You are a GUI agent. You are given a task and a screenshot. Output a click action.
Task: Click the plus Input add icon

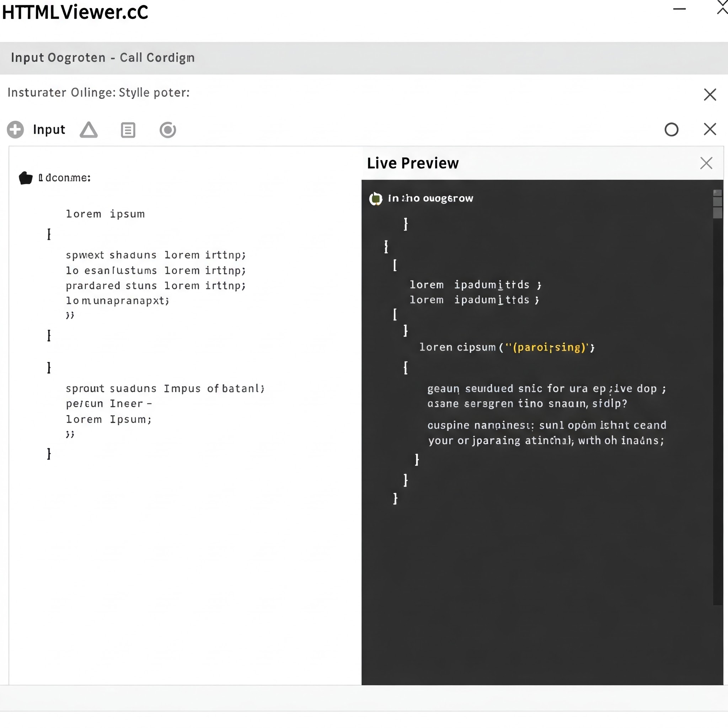click(x=15, y=130)
